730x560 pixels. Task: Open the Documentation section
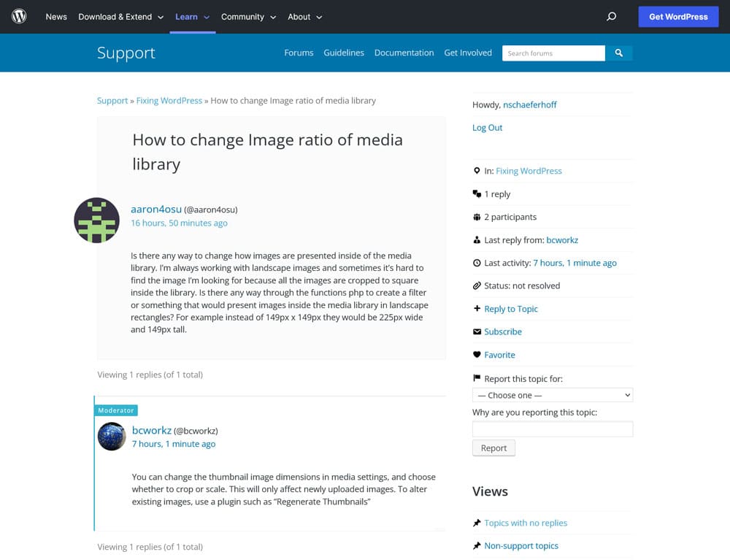tap(404, 53)
